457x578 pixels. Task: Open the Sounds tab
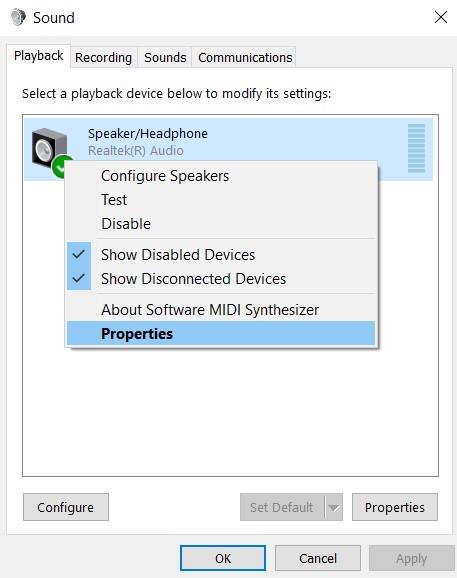(165, 58)
